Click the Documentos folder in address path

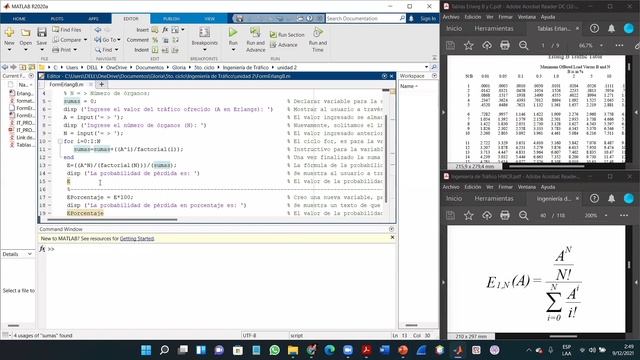(x=149, y=67)
